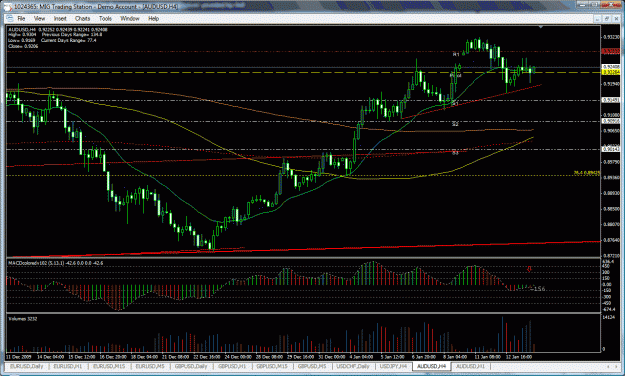Click the '11 Dec 2009' date label
This screenshot has width=625, height=376.
(18, 357)
